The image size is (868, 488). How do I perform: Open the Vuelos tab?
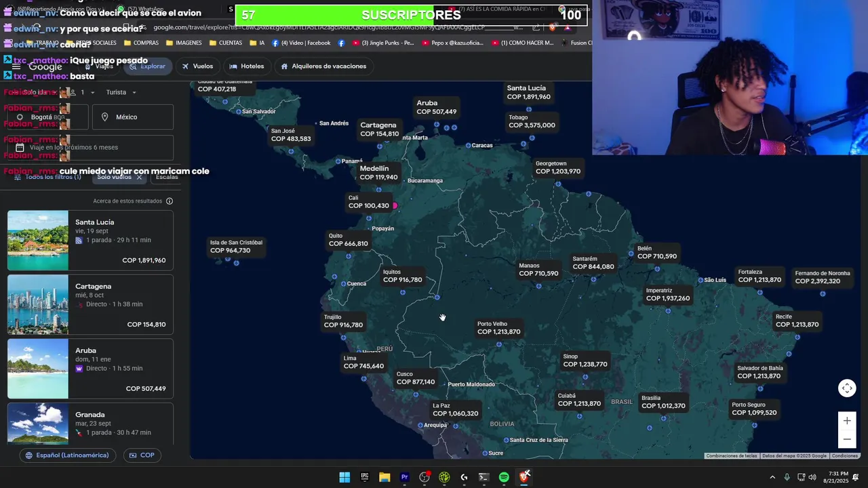click(x=197, y=66)
